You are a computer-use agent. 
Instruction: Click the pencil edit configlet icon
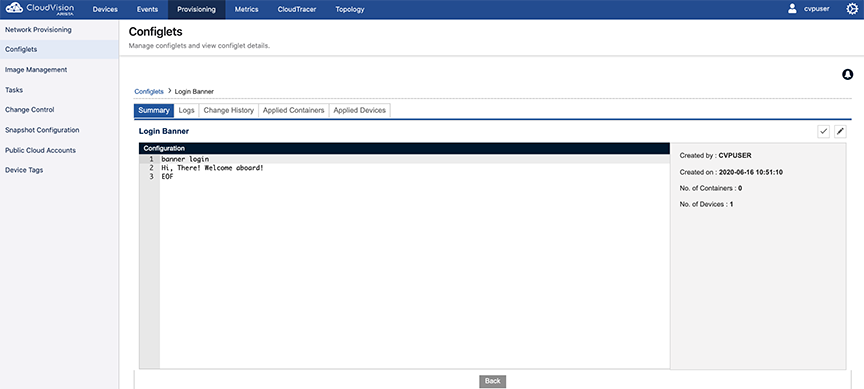[x=840, y=131]
